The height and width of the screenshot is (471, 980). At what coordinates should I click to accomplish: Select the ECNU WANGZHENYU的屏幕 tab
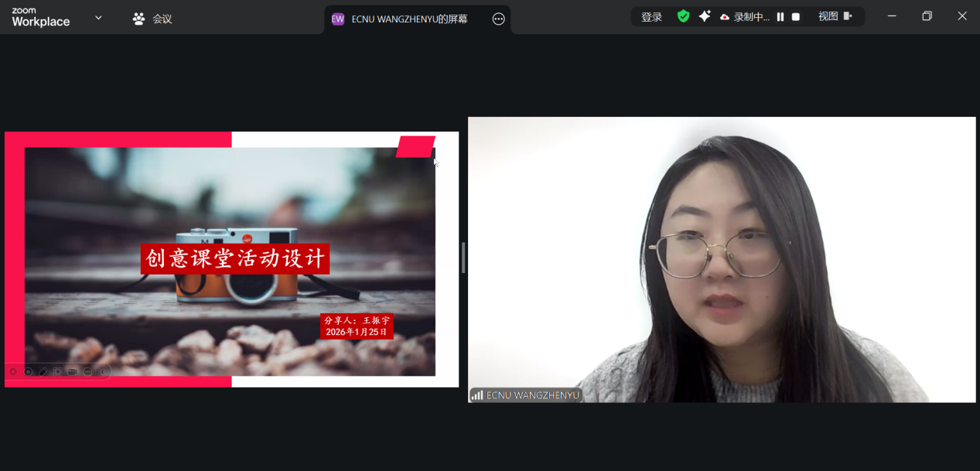pos(409,19)
